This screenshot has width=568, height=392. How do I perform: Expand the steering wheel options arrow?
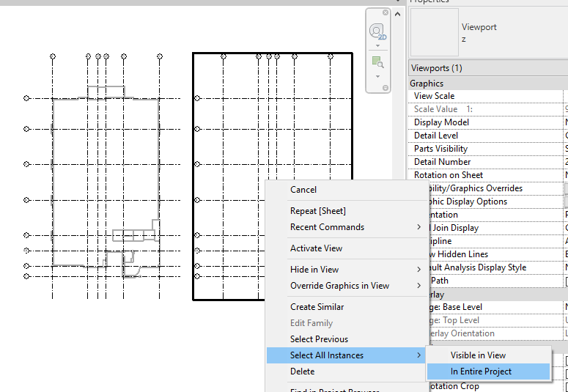[378, 46]
